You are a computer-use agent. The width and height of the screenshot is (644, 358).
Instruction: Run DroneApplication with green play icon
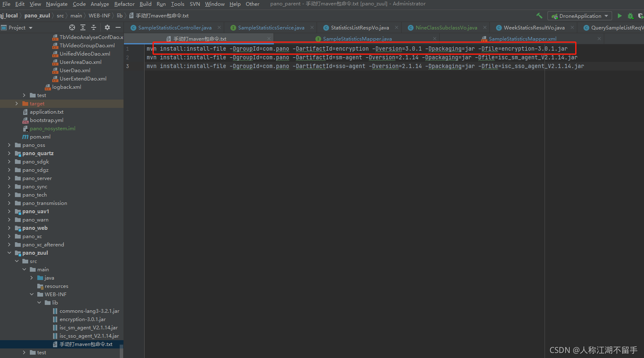[620, 16]
